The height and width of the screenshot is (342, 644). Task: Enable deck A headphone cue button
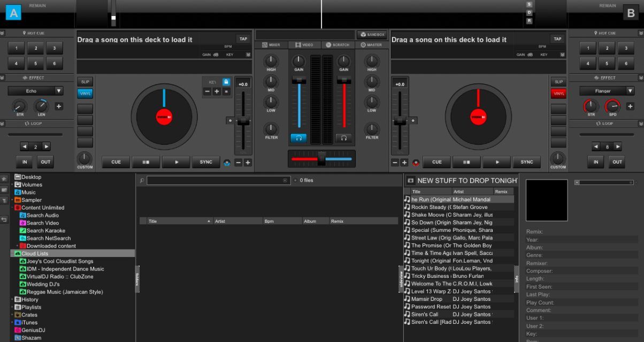tap(298, 138)
